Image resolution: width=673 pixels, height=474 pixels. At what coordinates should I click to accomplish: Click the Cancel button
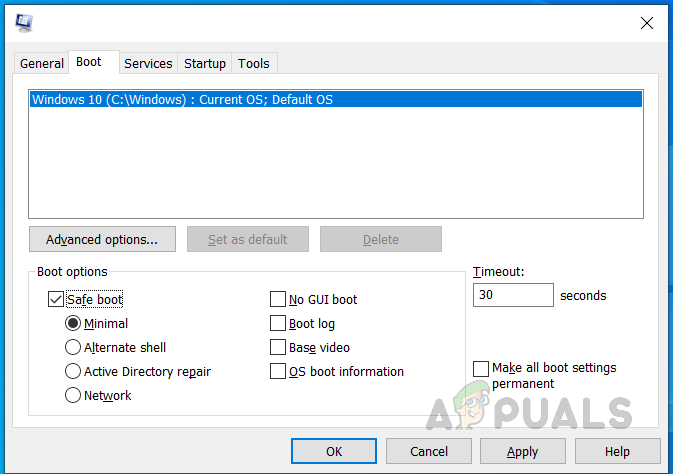coord(429,451)
